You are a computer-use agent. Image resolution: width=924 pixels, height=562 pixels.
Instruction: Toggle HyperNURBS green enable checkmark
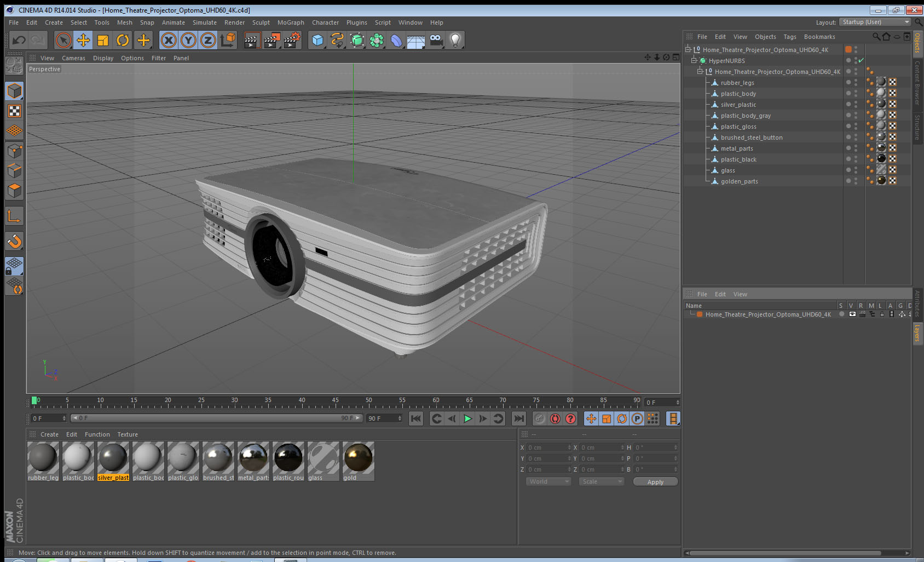pyautogui.click(x=861, y=60)
